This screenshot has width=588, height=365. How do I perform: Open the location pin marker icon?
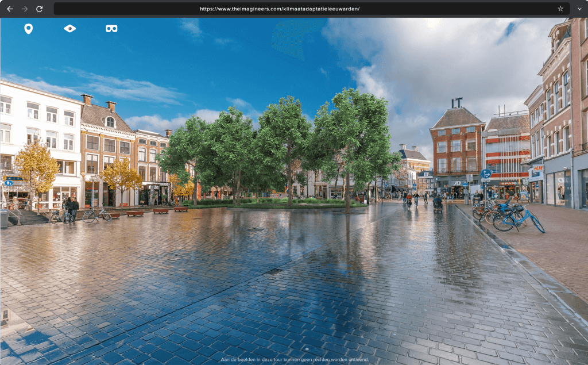point(29,28)
